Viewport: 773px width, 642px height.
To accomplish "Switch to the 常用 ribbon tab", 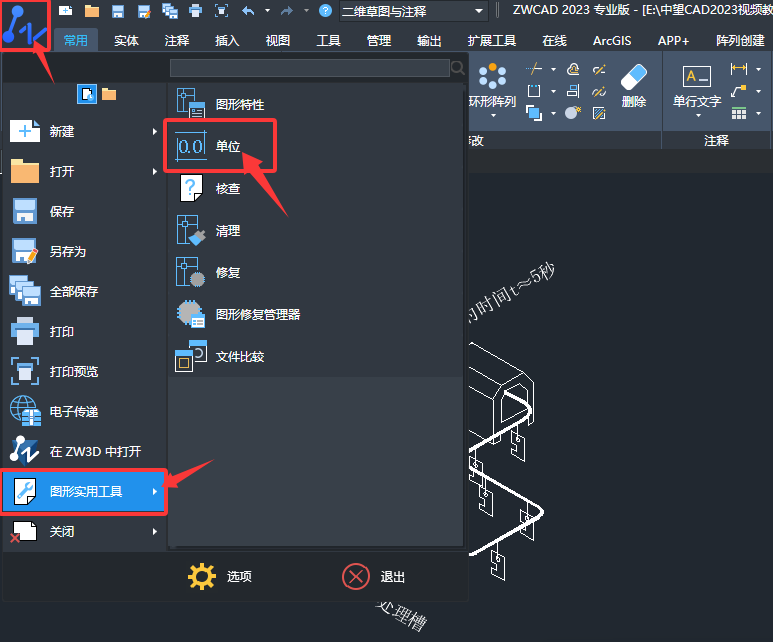I will tap(75, 40).
